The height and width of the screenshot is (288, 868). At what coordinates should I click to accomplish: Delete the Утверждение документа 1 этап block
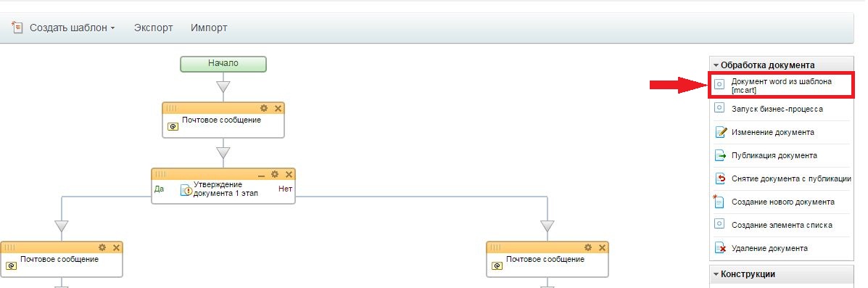point(288,174)
